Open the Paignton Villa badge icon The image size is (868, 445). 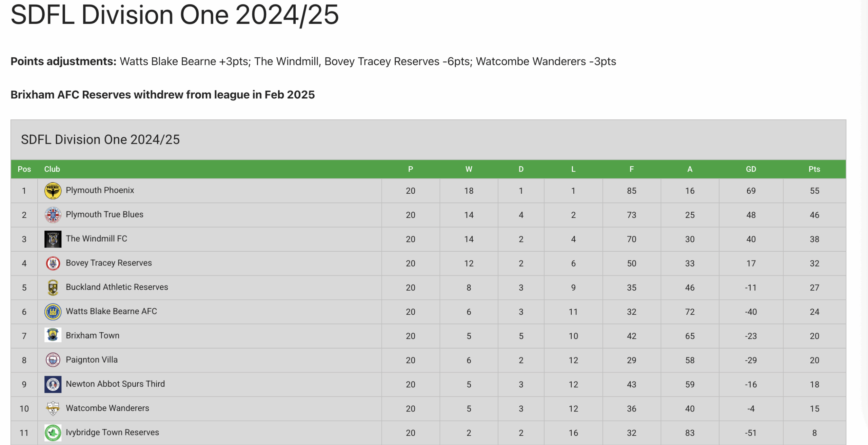pos(53,360)
